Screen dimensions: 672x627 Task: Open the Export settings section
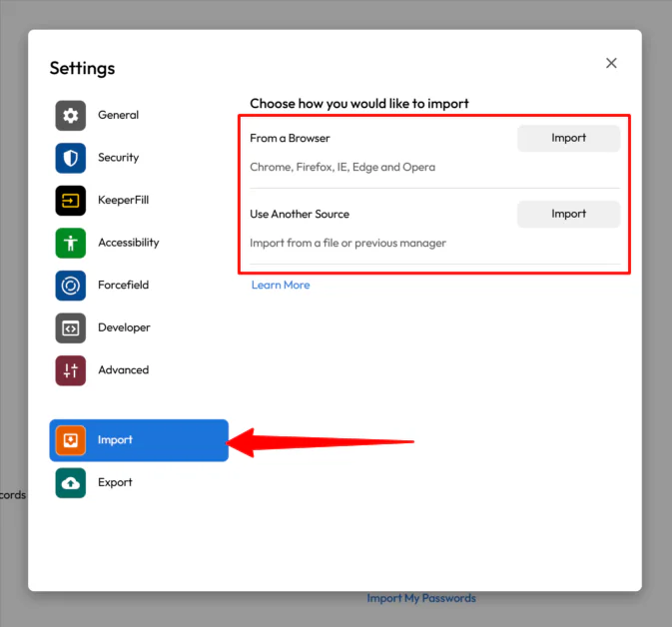pyautogui.click(x=139, y=483)
